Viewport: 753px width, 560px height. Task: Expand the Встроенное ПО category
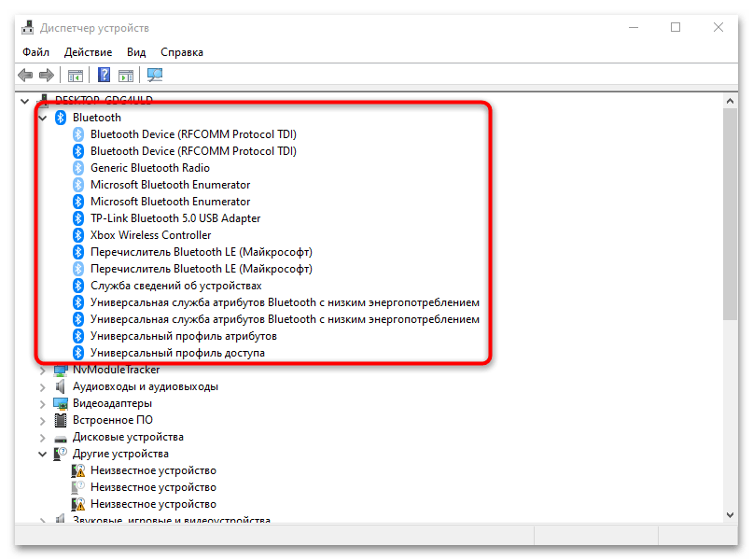[x=42, y=421]
